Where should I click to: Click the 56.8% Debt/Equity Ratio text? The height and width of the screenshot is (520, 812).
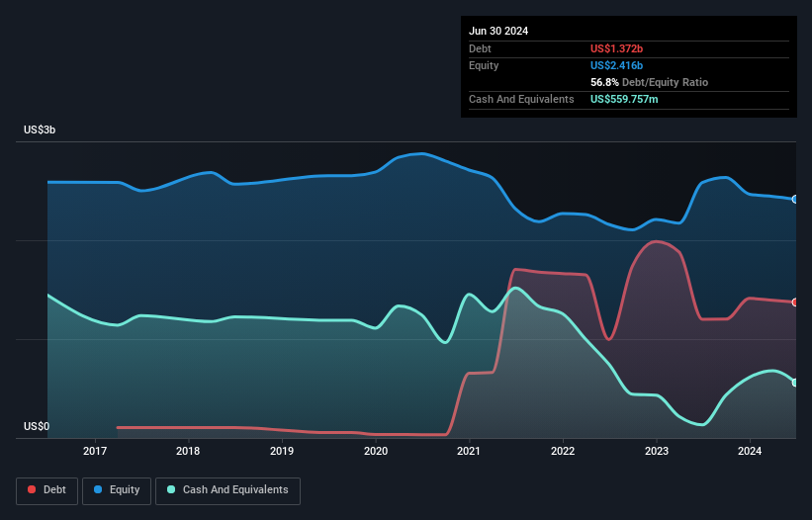coord(649,82)
